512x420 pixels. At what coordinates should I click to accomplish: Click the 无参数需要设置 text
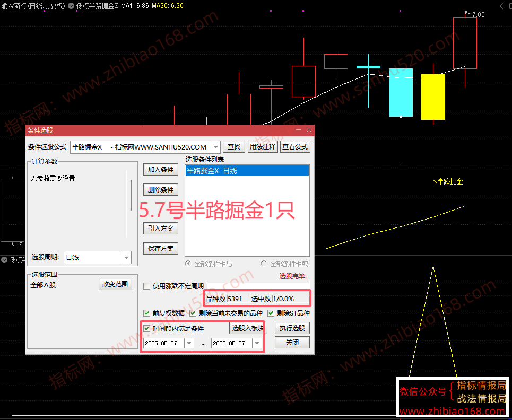pyautogui.click(x=53, y=179)
